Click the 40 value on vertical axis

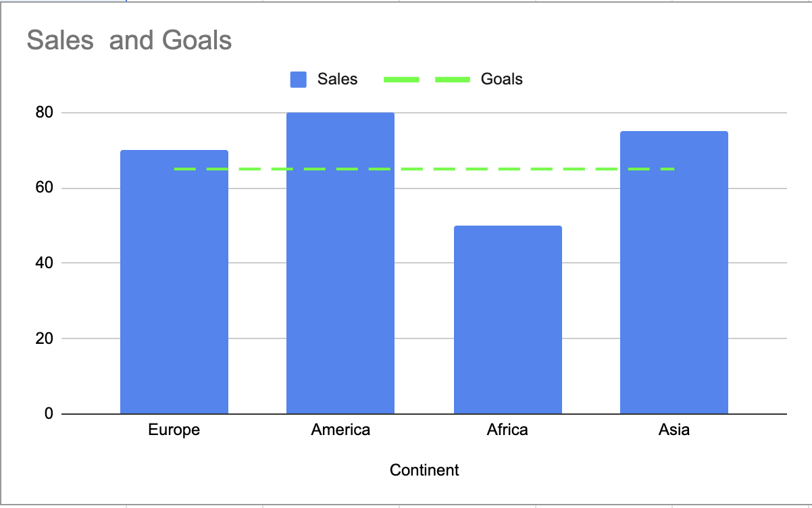[44, 263]
